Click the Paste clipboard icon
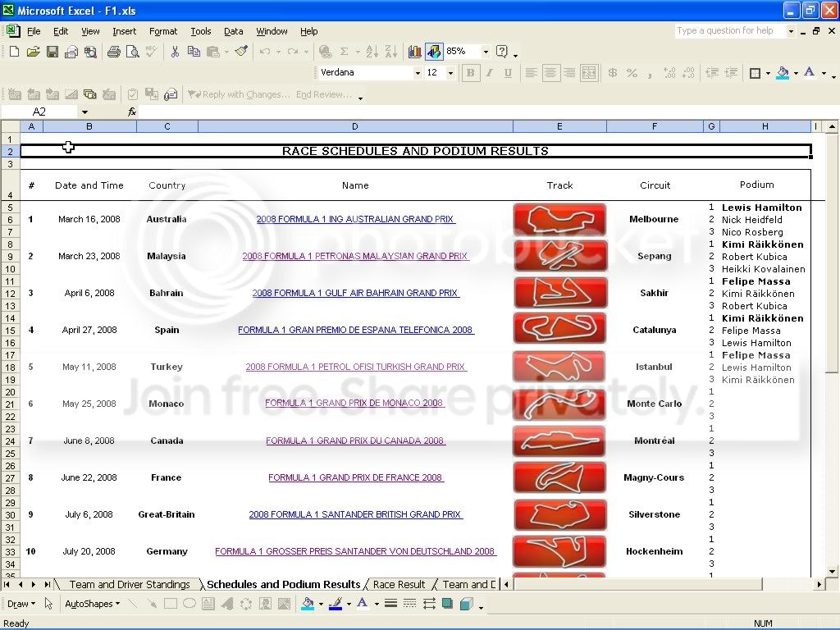Image resolution: width=840 pixels, height=630 pixels. click(213, 52)
